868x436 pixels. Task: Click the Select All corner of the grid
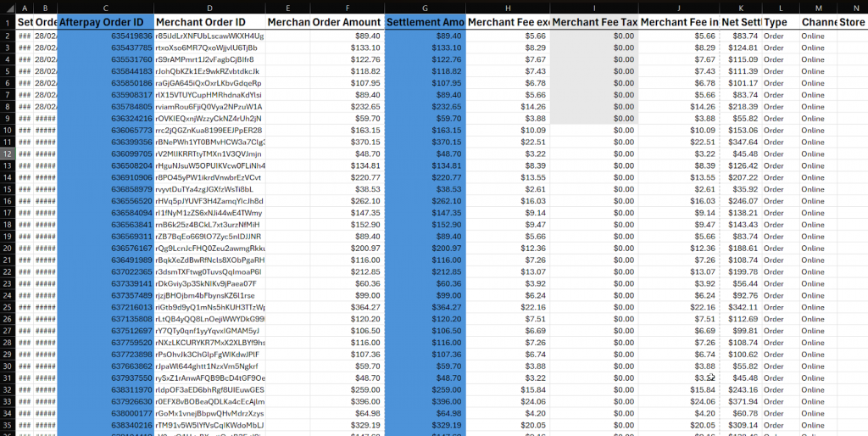[x=7, y=8]
